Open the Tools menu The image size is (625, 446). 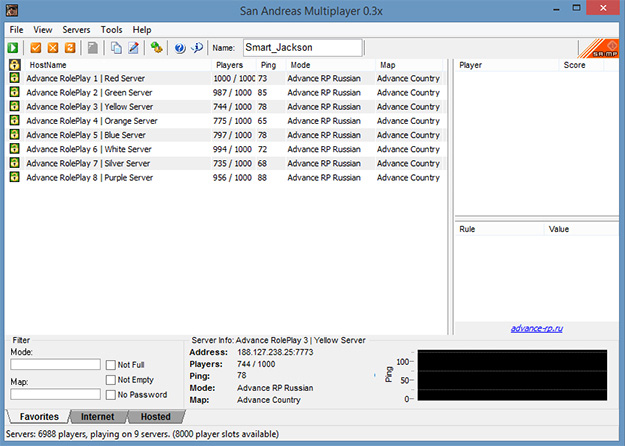pos(111,30)
